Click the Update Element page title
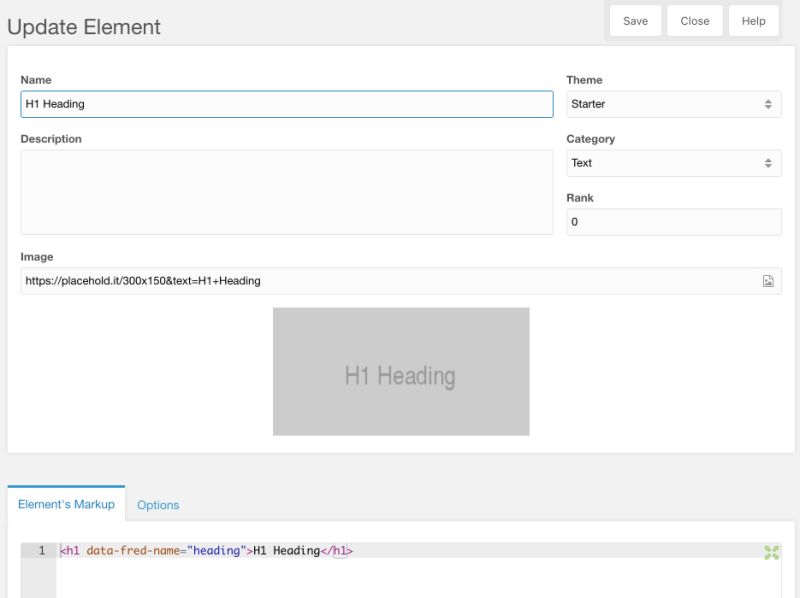The width and height of the screenshot is (800, 598). tap(84, 27)
